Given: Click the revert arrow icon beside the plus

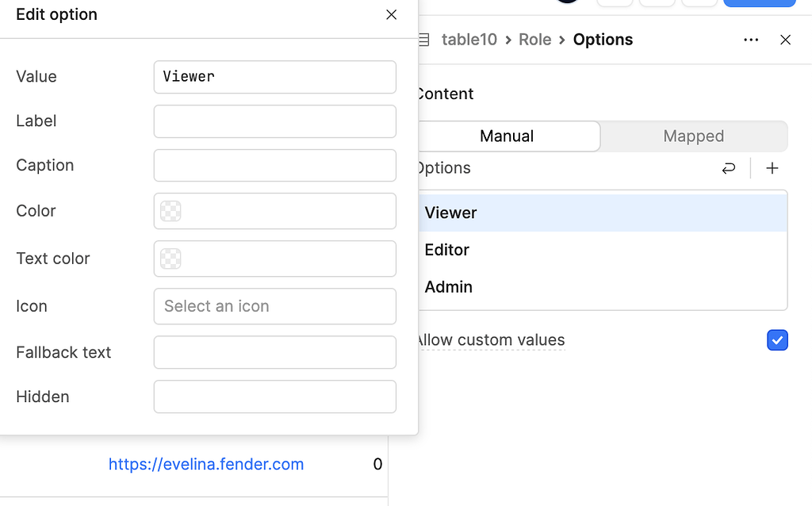Looking at the screenshot, I should click(729, 167).
